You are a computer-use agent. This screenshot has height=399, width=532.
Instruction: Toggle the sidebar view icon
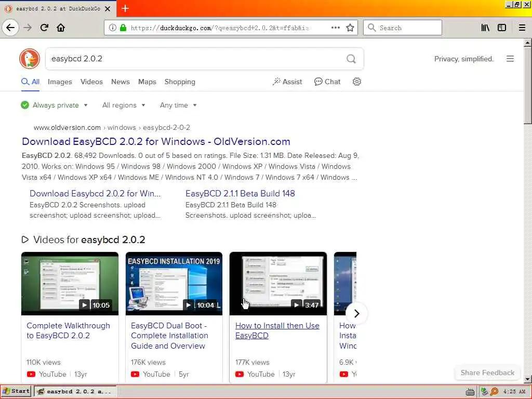tap(502, 28)
